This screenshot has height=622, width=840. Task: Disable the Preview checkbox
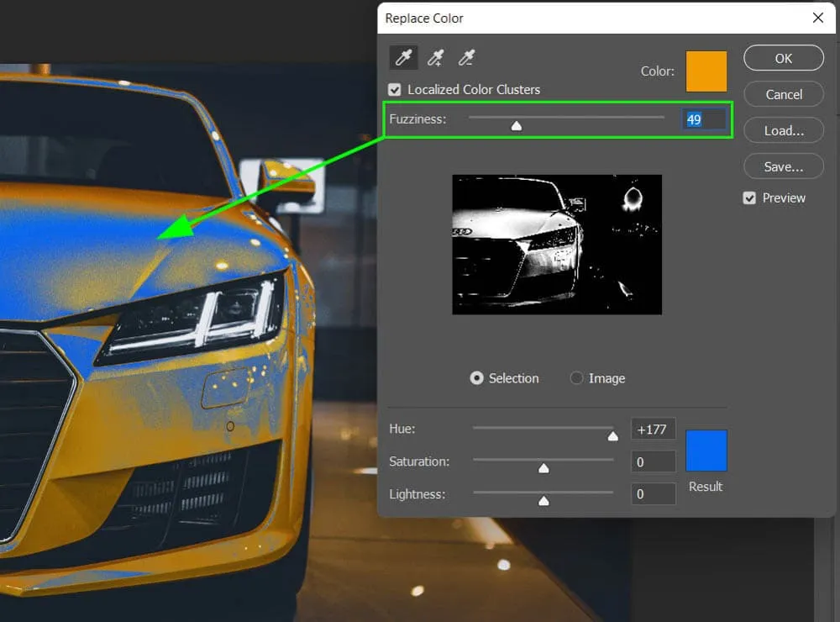pyautogui.click(x=749, y=198)
